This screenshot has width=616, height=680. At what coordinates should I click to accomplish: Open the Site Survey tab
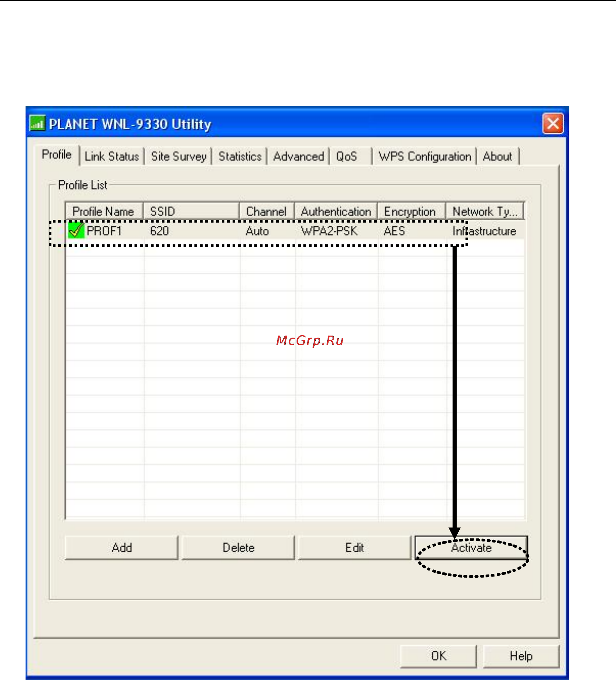tap(179, 157)
